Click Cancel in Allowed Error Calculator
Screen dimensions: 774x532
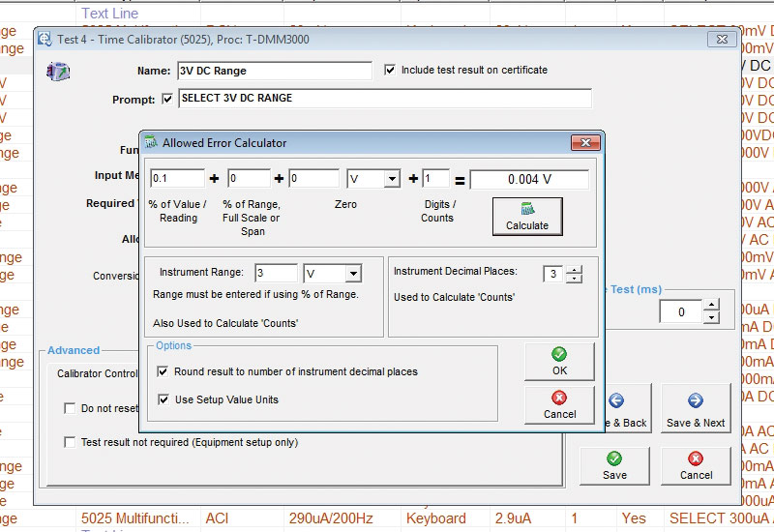pos(559,404)
